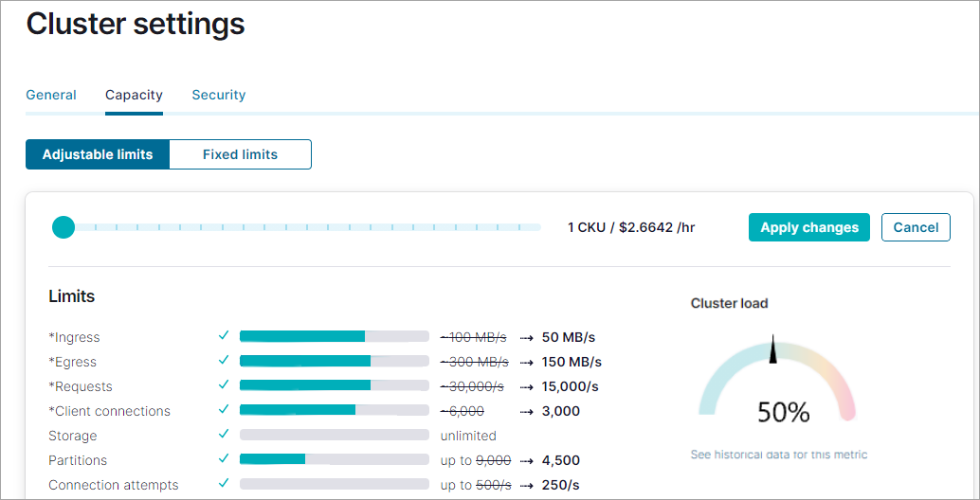Click the CKU slider handle
The height and width of the screenshot is (500, 980).
pos(64,227)
